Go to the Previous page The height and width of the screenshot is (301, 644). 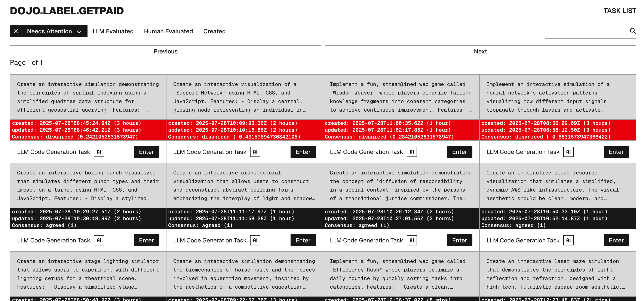coord(165,51)
